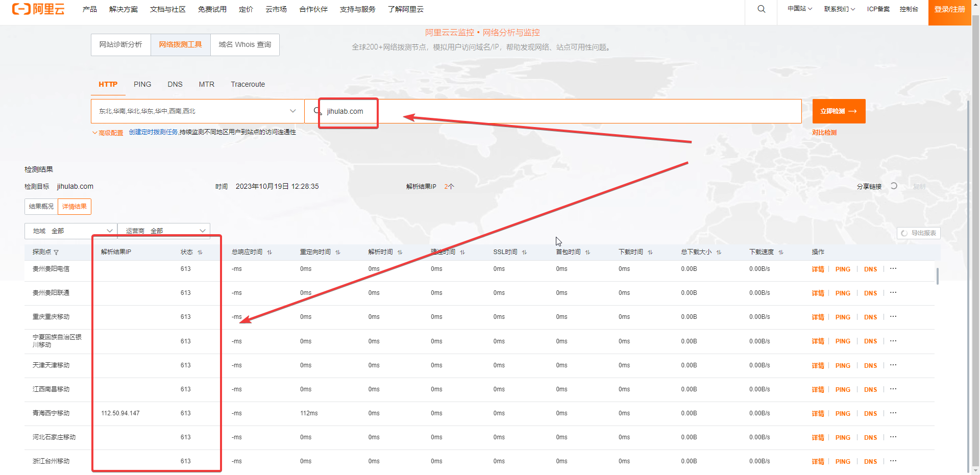Click PING for 青海西宁移动 row
Screen dimensions: 980x475
coord(843,414)
